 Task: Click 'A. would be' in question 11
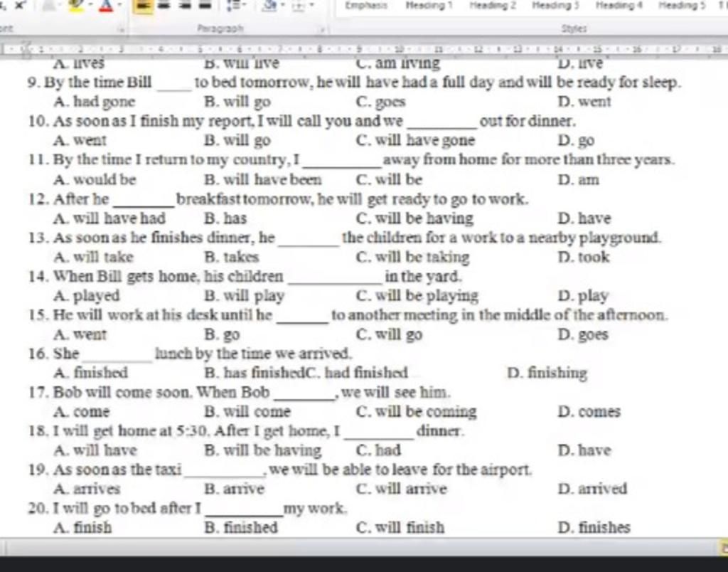tap(95, 179)
